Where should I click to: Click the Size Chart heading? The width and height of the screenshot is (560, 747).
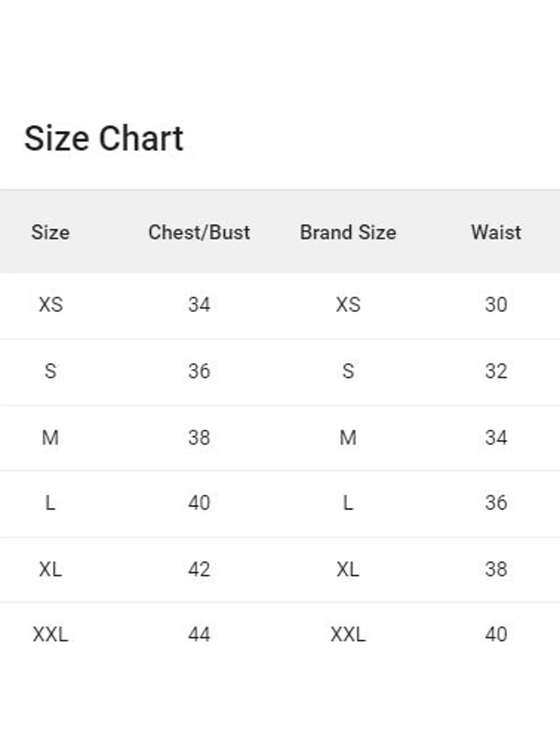tap(104, 138)
